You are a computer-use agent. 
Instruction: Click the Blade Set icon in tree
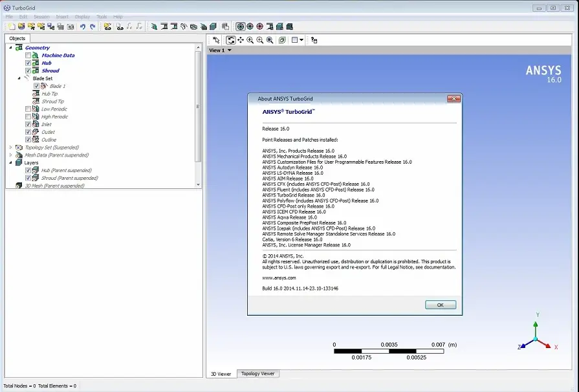tap(27, 78)
